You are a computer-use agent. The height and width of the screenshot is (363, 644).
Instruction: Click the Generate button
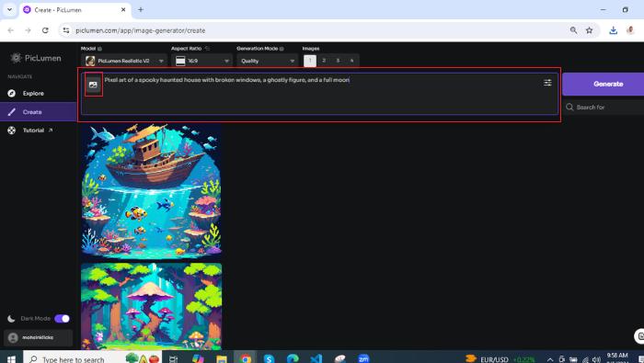click(x=604, y=84)
